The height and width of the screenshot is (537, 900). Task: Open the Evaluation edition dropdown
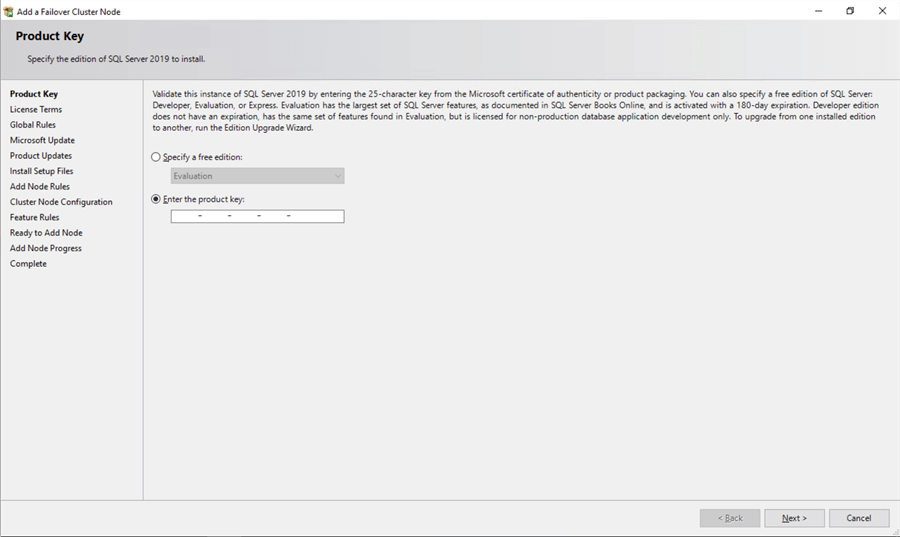point(258,176)
